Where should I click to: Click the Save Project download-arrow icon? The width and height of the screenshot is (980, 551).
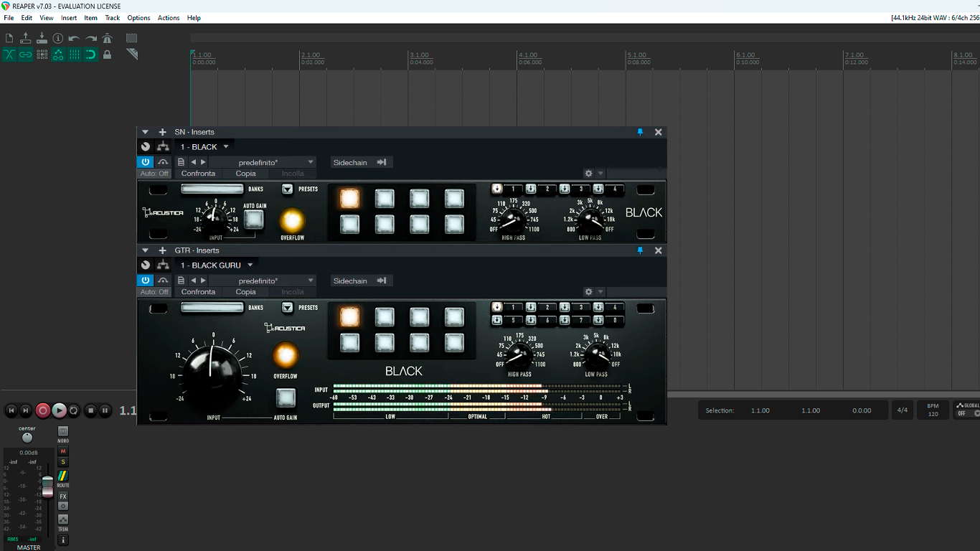pos(42,38)
